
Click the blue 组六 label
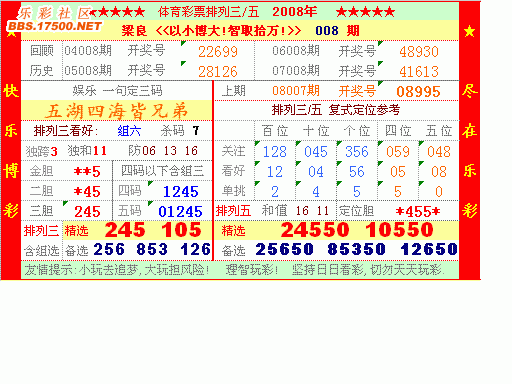point(129,131)
